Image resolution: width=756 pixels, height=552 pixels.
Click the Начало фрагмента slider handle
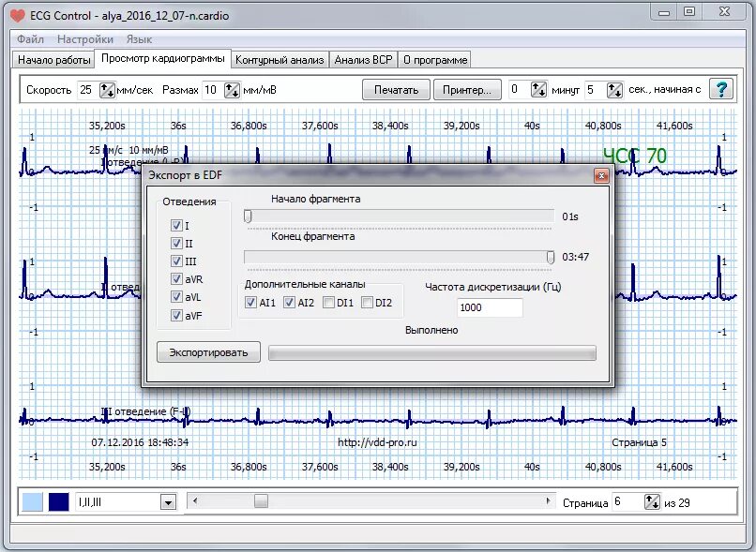pyautogui.click(x=248, y=216)
